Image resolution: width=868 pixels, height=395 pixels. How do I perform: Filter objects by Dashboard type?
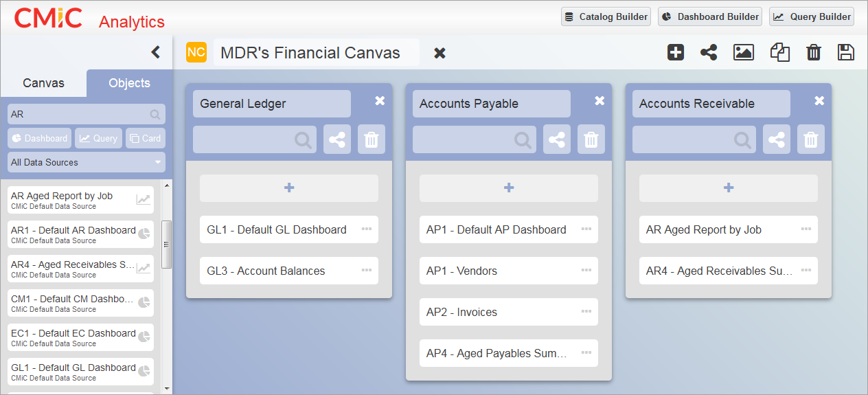[40, 138]
